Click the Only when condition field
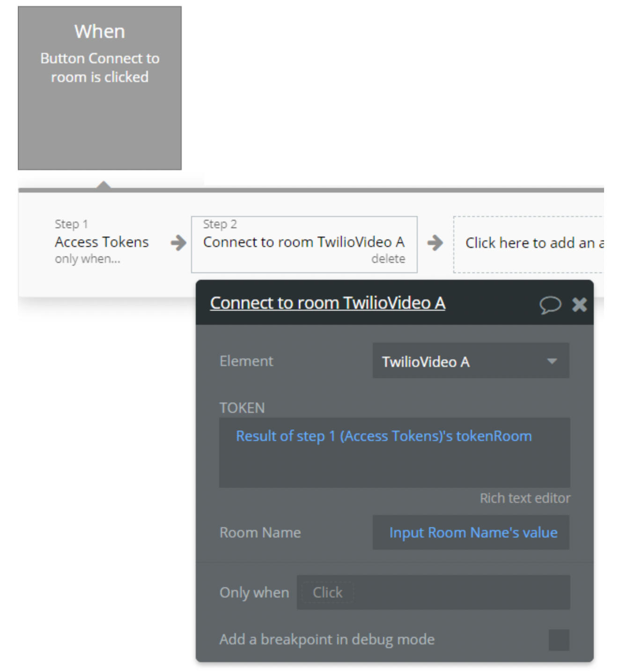620x672 pixels. tap(433, 593)
